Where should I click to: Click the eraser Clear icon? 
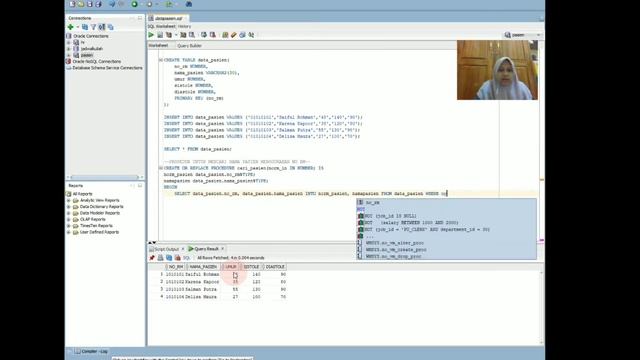[234, 35]
